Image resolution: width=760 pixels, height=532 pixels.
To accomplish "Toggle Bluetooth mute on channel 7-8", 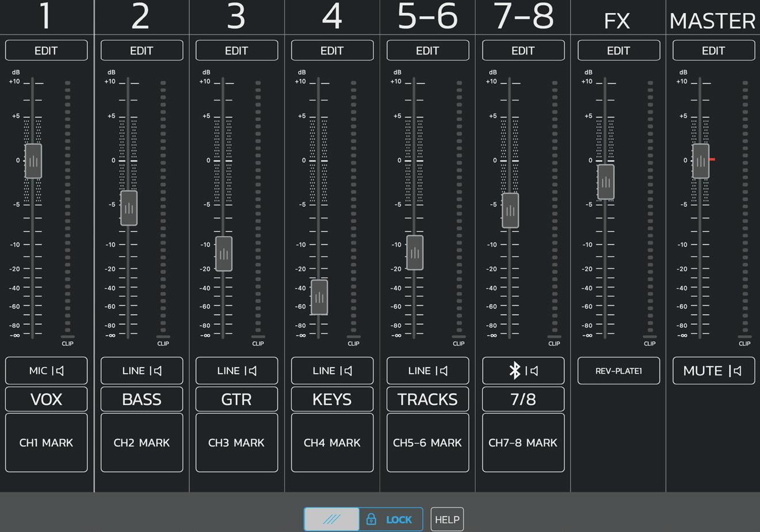I will click(524, 370).
